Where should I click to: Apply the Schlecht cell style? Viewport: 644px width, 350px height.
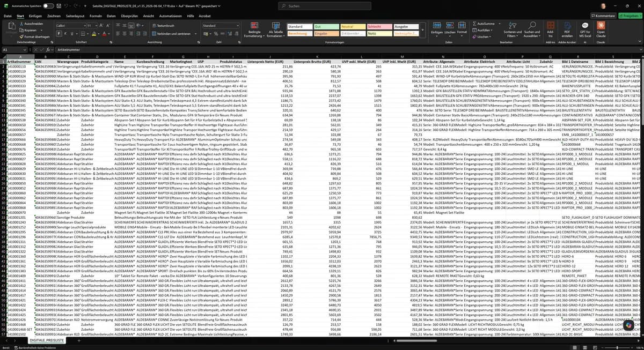[x=380, y=26]
